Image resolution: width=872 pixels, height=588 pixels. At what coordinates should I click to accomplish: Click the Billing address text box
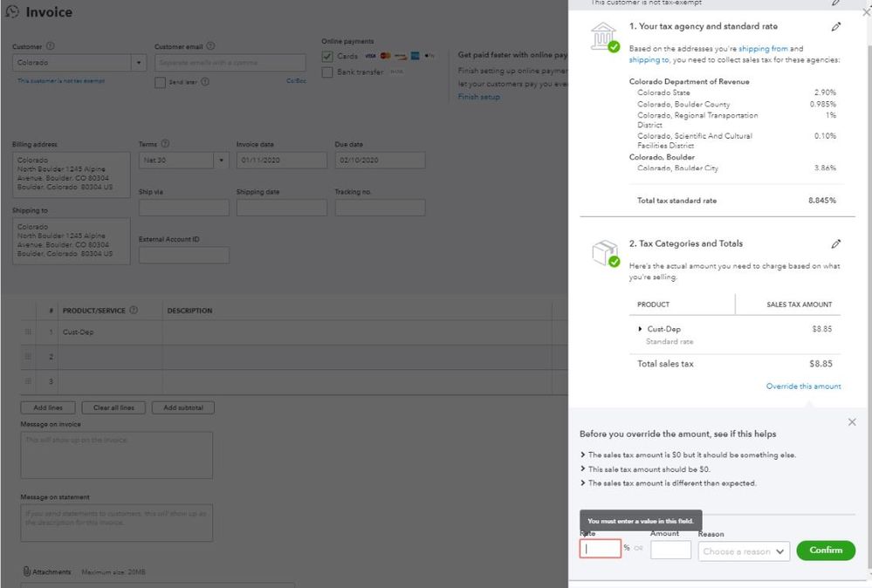coord(72,174)
